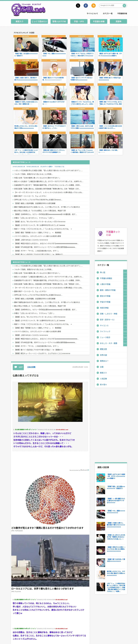The height and width of the screenshot is (644, 138).
Task: Expand the 地球の神秘 category with [+]
Action: [125, 308]
